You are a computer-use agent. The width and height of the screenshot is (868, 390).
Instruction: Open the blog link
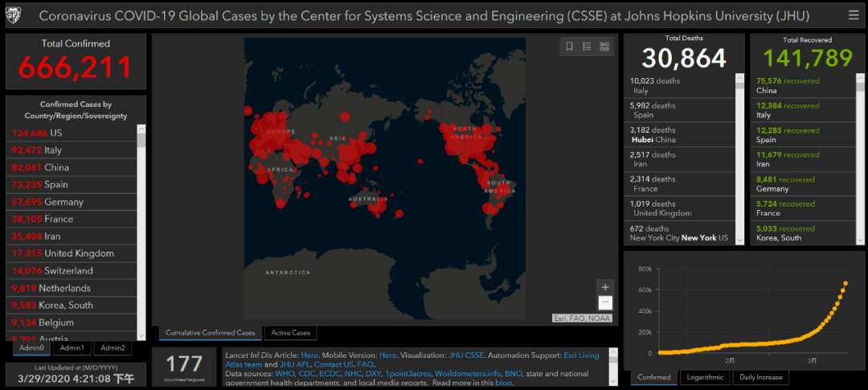[x=504, y=383]
